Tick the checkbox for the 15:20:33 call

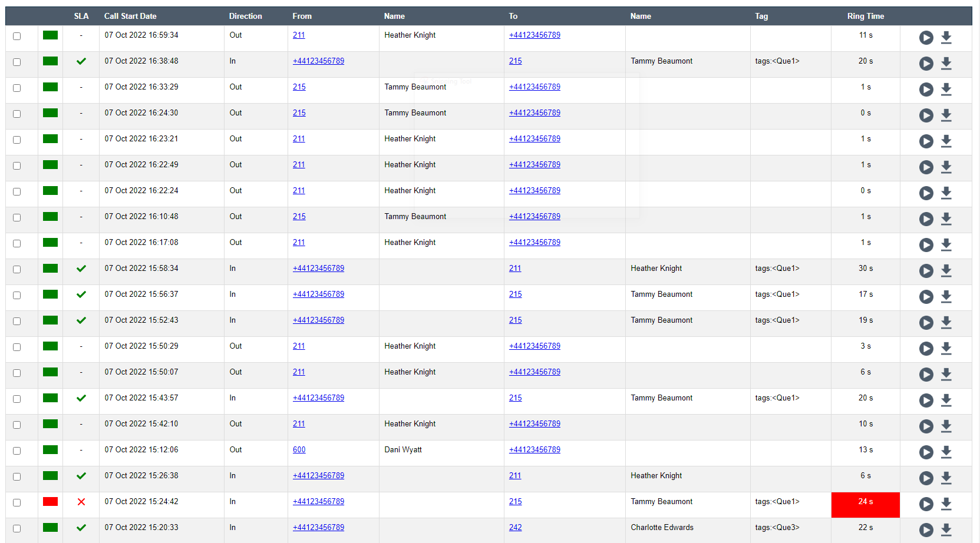point(17,528)
